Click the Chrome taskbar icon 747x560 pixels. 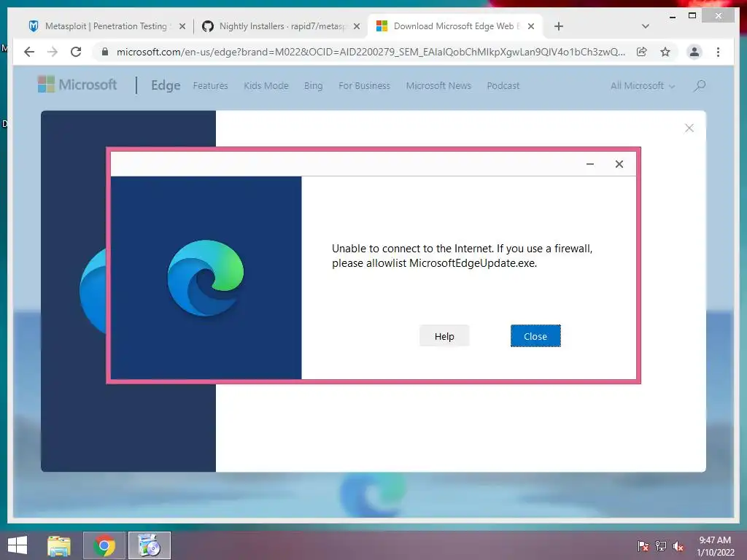[x=104, y=545]
